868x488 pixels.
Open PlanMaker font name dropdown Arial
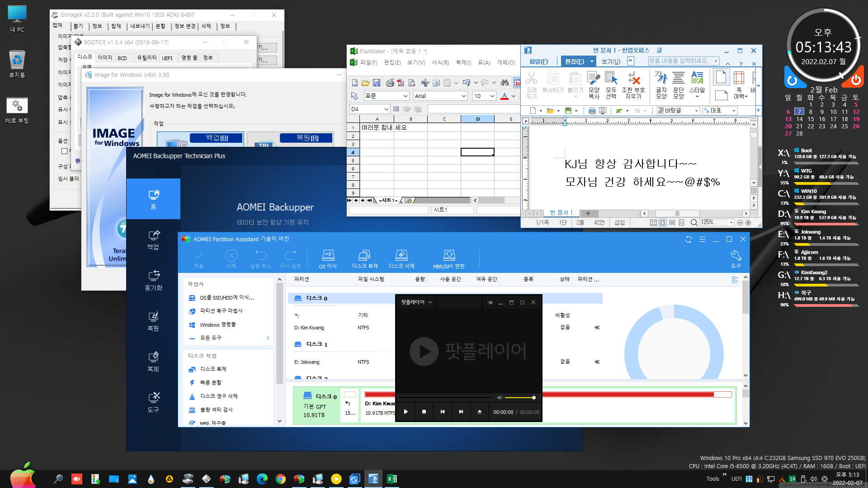click(x=464, y=96)
